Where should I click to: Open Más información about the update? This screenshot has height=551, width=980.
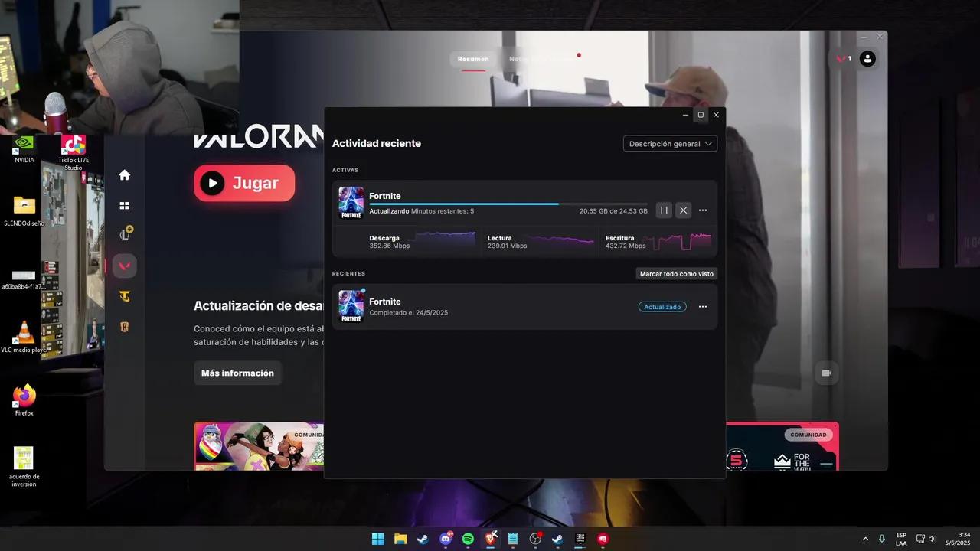pos(237,373)
